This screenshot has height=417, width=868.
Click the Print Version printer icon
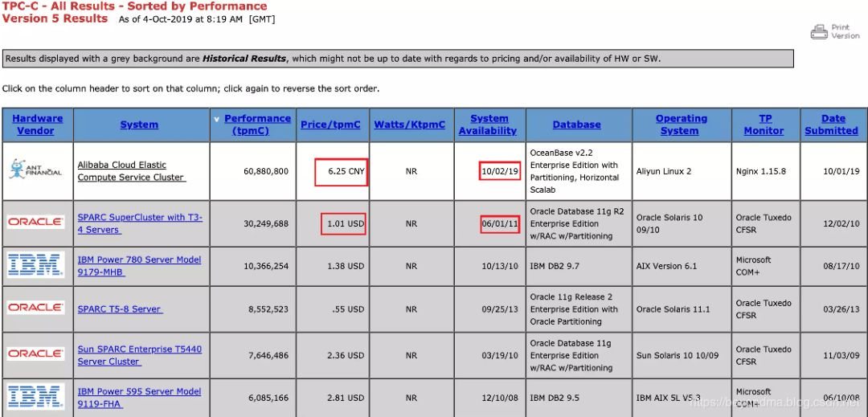pos(819,31)
